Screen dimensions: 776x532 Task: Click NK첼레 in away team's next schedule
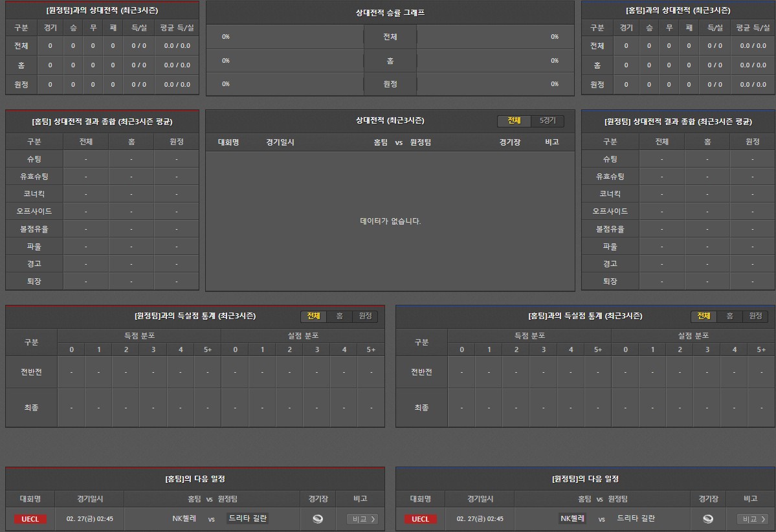573,518
